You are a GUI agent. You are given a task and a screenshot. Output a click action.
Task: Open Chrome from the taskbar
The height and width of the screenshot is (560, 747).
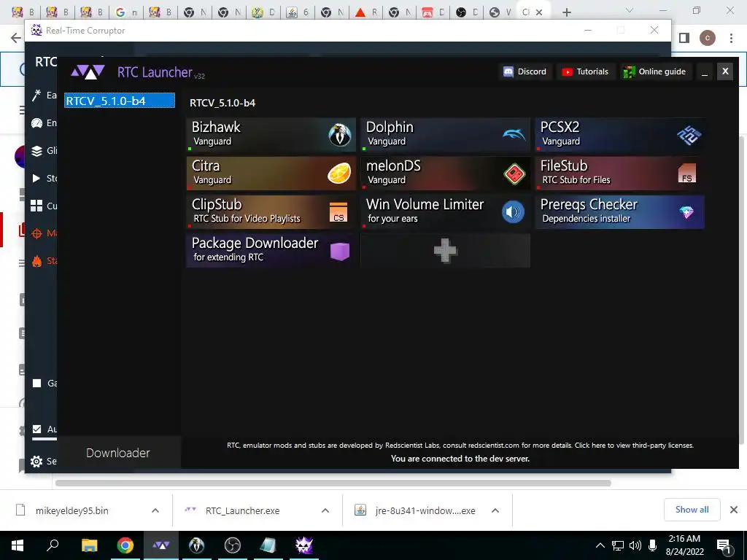pos(125,545)
